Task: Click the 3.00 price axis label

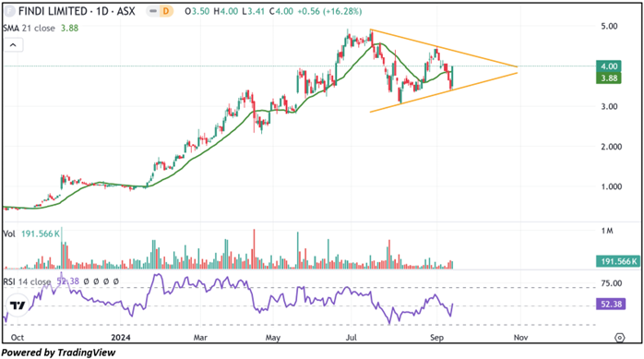Action: tap(609, 106)
